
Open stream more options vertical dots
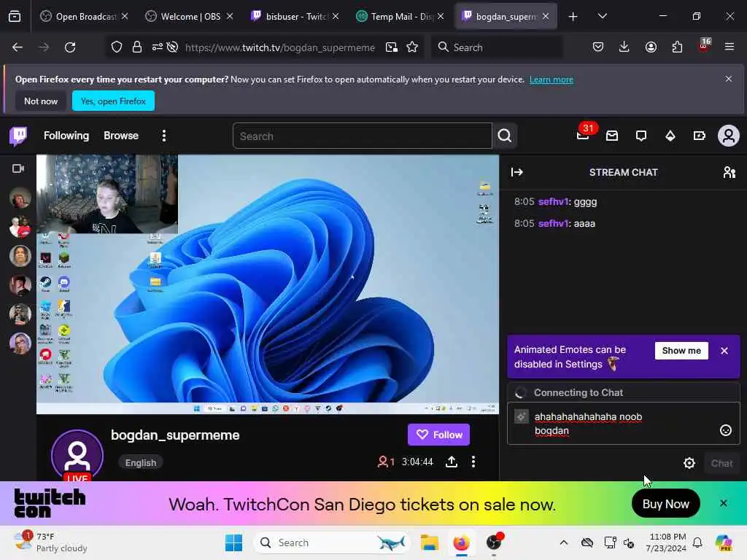coord(473,462)
